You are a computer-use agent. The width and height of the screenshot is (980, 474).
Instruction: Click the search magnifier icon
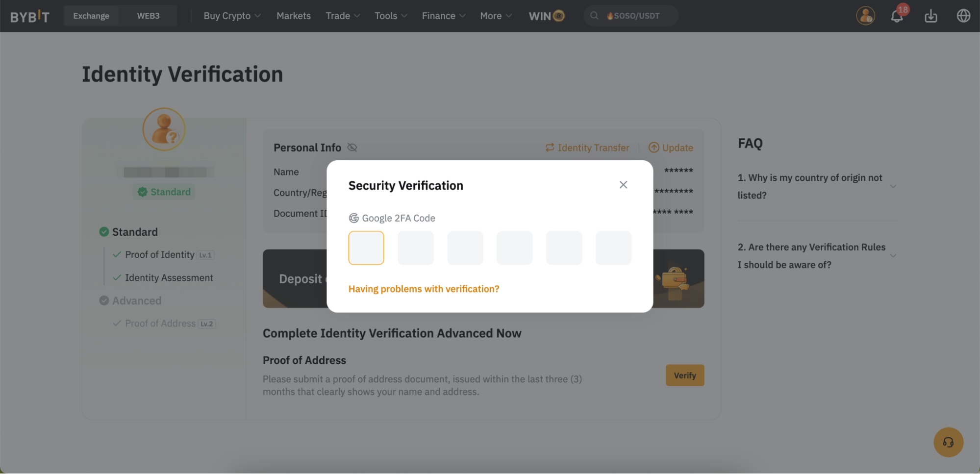coord(594,16)
